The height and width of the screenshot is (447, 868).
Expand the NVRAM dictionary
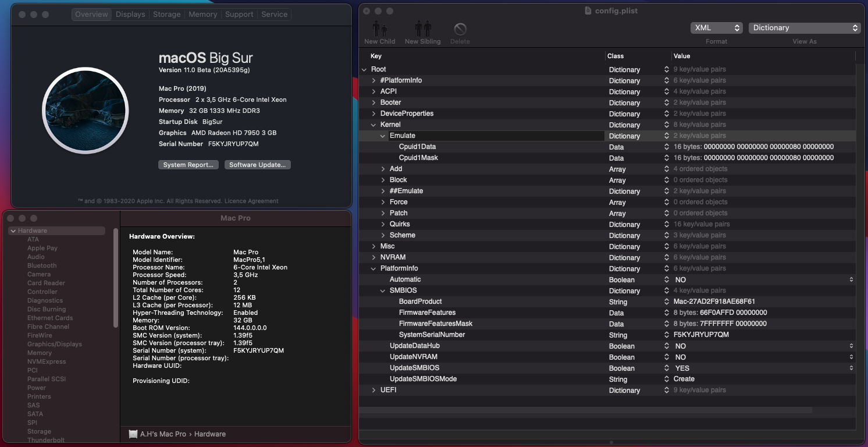click(373, 257)
